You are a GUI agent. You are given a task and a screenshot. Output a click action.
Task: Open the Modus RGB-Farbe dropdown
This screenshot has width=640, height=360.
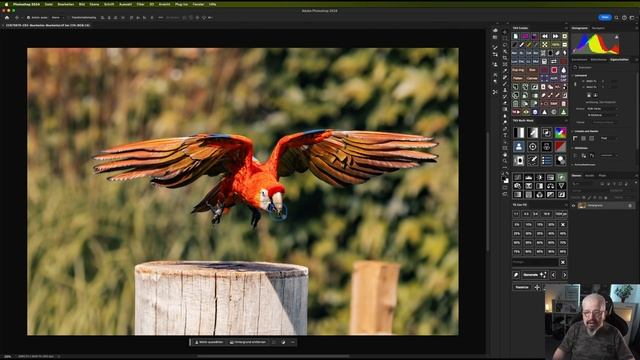[x=602, y=109]
